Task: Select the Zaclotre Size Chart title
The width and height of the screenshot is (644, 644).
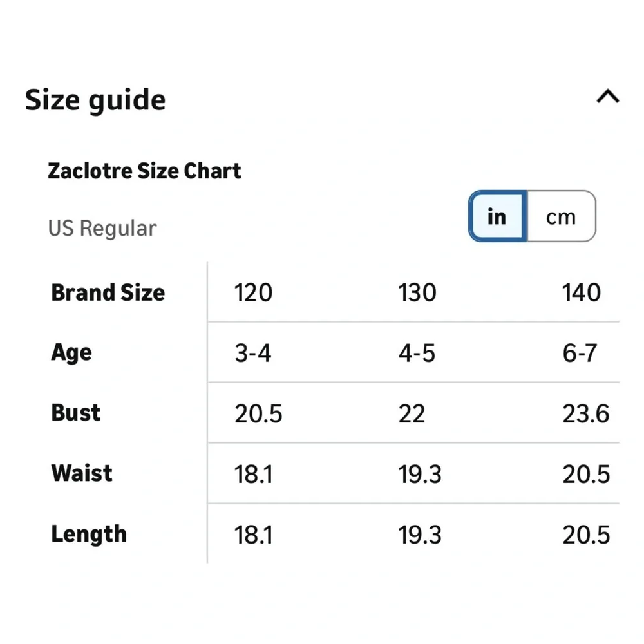Action: (x=144, y=171)
